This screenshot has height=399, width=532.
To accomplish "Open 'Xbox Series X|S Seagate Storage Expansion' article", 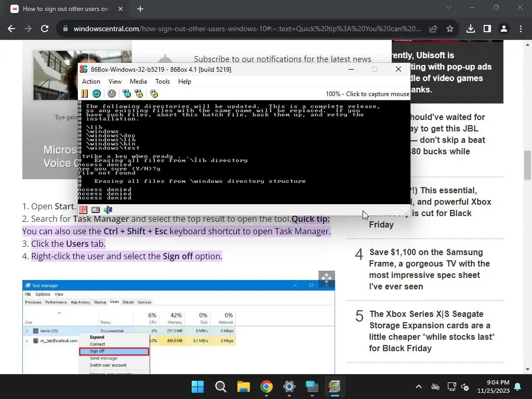I will [x=432, y=331].
